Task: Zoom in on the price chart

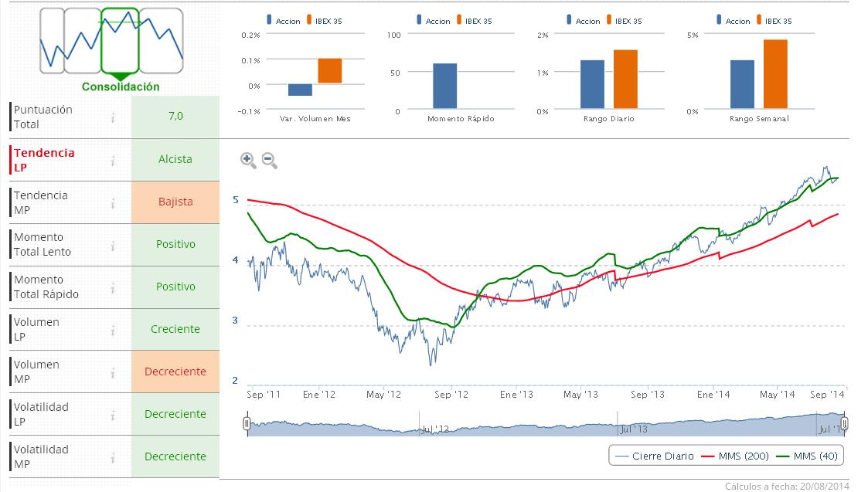Action: pyautogui.click(x=248, y=160)
